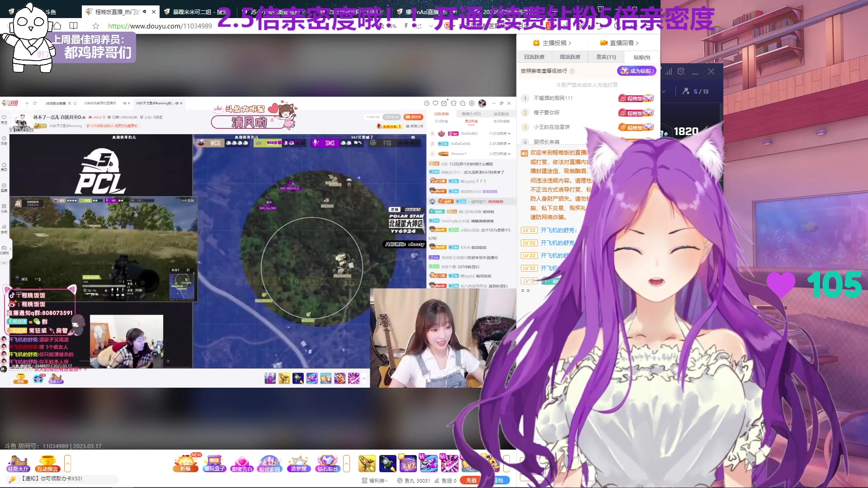The height and width of the screenshot is (488, 868).
Task: Click the 主播投稿 video icon
Action: tap(536, 43)
